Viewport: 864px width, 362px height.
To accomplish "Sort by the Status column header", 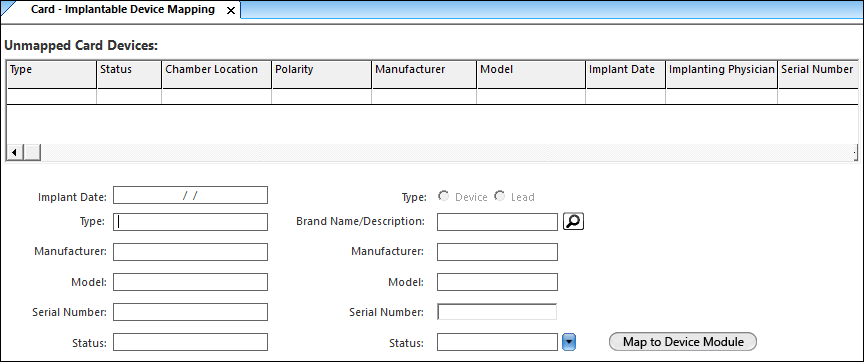I will 129,74.
